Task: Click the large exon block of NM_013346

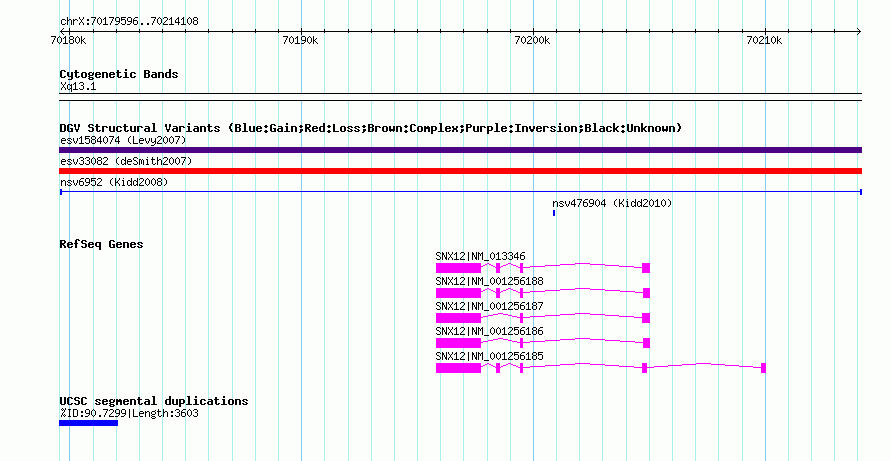Action: 458,268
